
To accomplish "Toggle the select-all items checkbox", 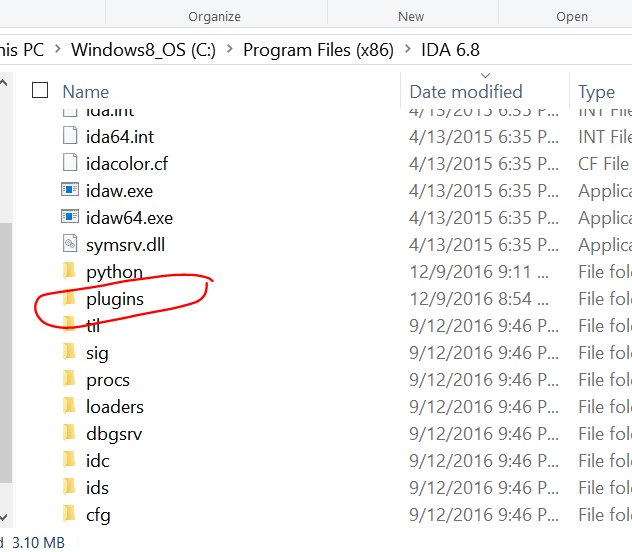I will click(40, 91).
